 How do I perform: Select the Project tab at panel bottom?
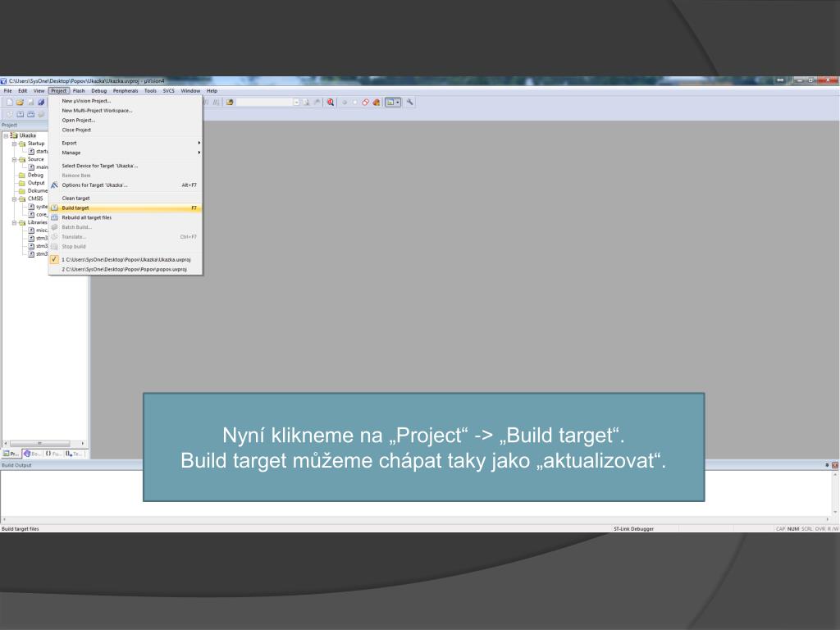[x=11, y=454]
